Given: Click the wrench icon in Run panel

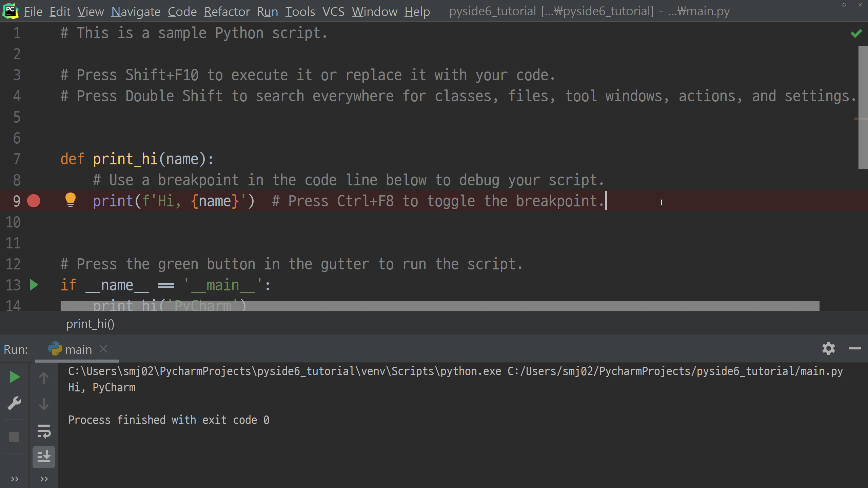Looking at the screenshot, I should [x=14, y=404].
